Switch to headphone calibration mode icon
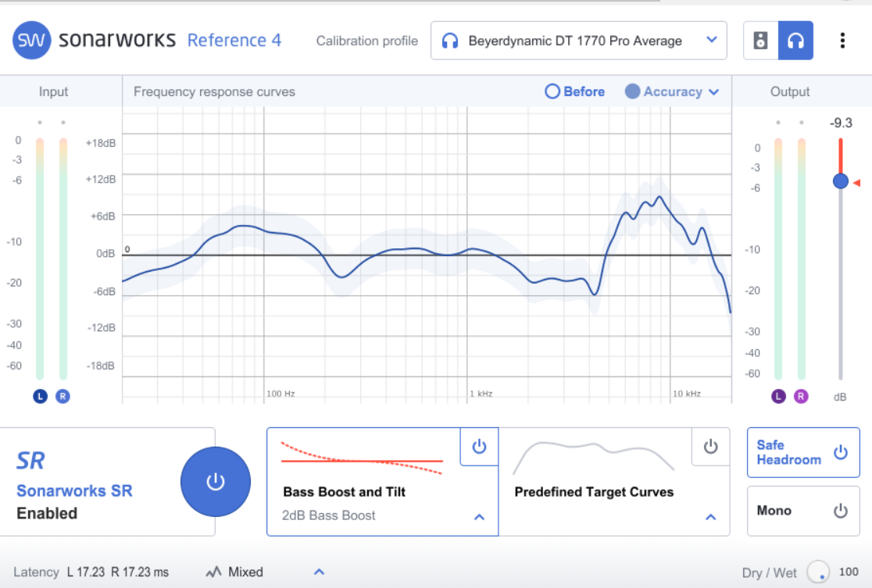The height and width of the screenshot is (588, 872). click(x=795, y=40)
